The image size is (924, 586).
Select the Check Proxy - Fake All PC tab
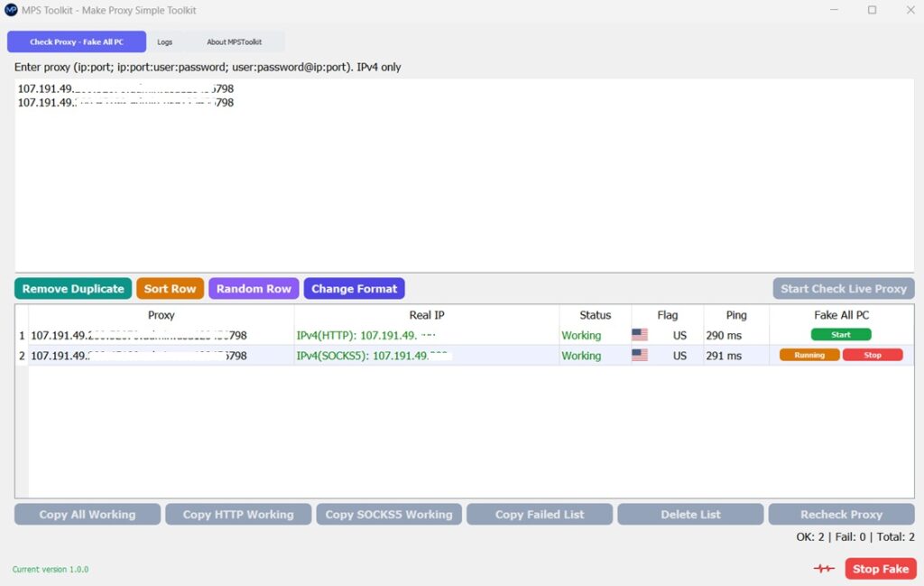click(x=77, y=42)
